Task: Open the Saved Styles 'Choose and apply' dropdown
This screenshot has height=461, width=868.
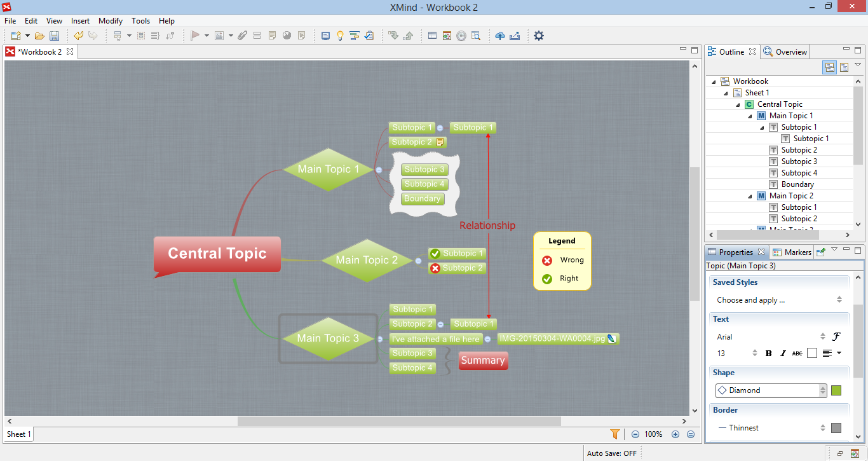Action: (x=780, y=300)
